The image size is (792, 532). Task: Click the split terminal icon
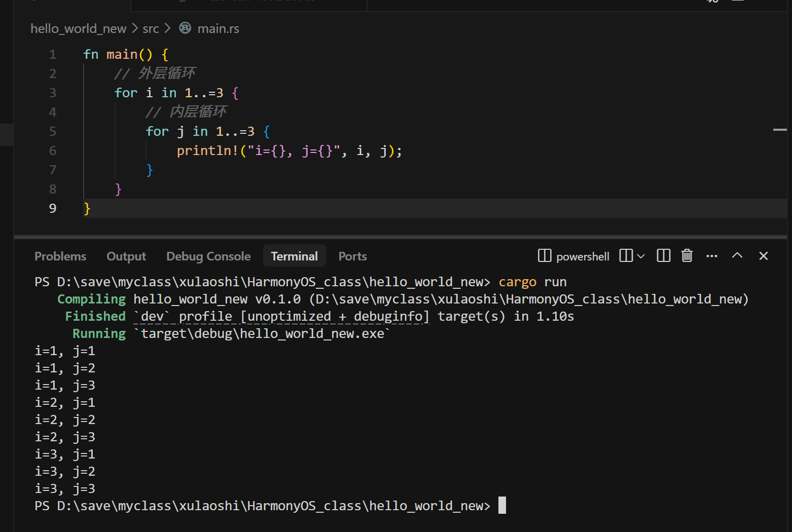(x=663, y=256)
